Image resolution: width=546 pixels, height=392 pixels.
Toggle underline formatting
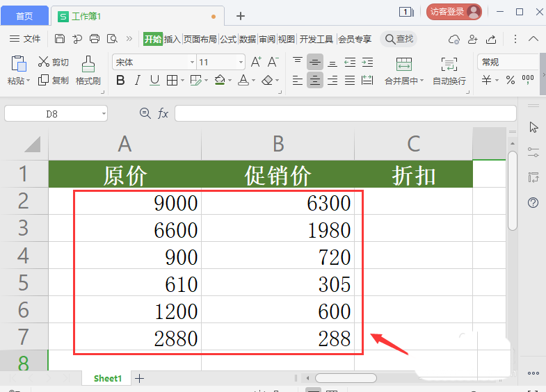pos(154,81)
